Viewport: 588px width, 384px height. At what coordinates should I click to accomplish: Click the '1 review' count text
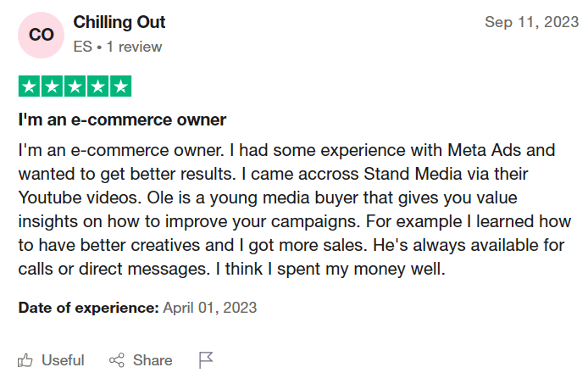pyautogui.click(x=134, y=47)
